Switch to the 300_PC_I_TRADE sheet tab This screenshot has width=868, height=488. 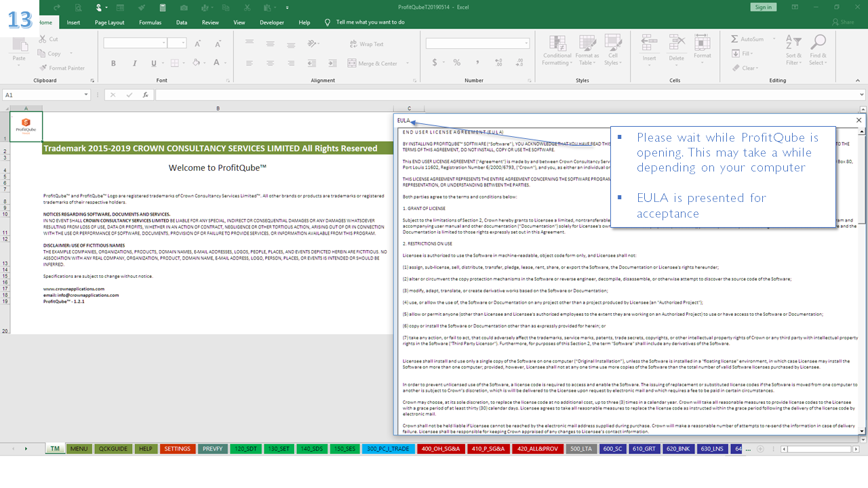coord(389,449)
